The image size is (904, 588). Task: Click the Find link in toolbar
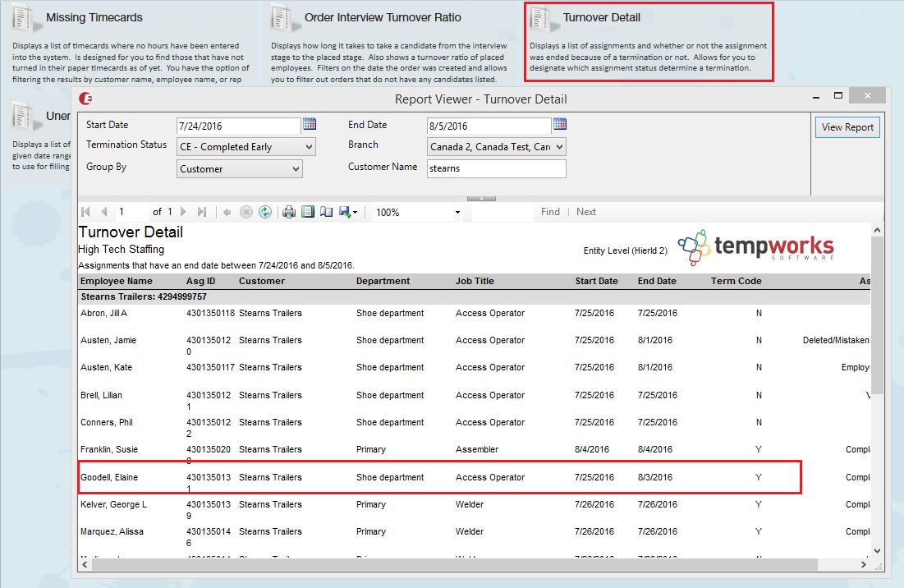tap(550, 212)
